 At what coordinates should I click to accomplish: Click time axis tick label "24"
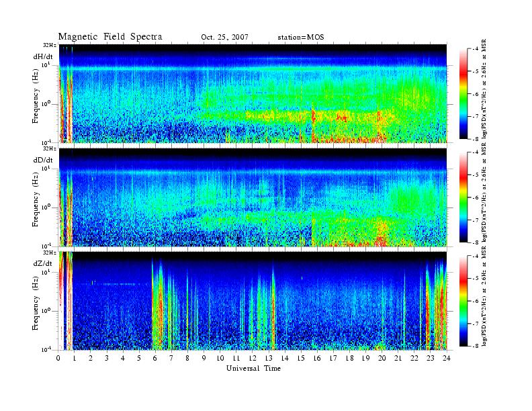point(447,359)
